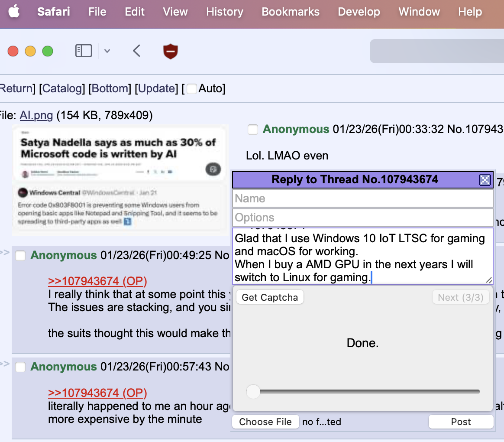This screenshot has width=504, height=442.
Task: Open the Safari menu
Action: pos(53,12)
